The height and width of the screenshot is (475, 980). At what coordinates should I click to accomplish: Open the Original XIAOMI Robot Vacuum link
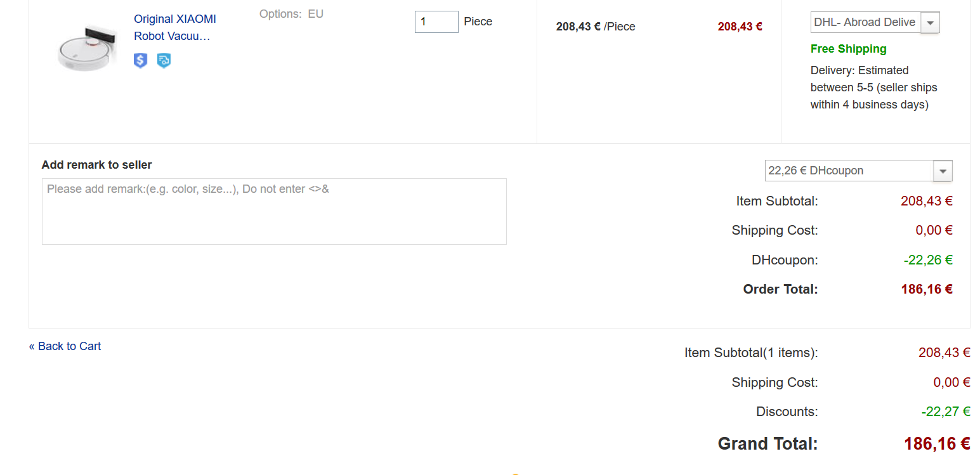click(175, 28)
